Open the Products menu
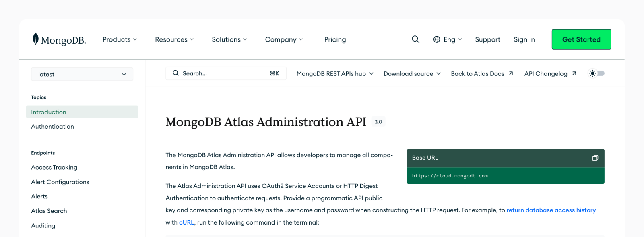 pyautogui.click(x=120, y=39)
